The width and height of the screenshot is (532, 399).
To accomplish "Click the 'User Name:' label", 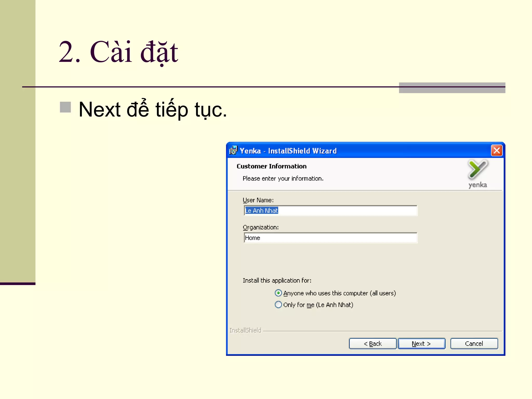I will (258, 200).
